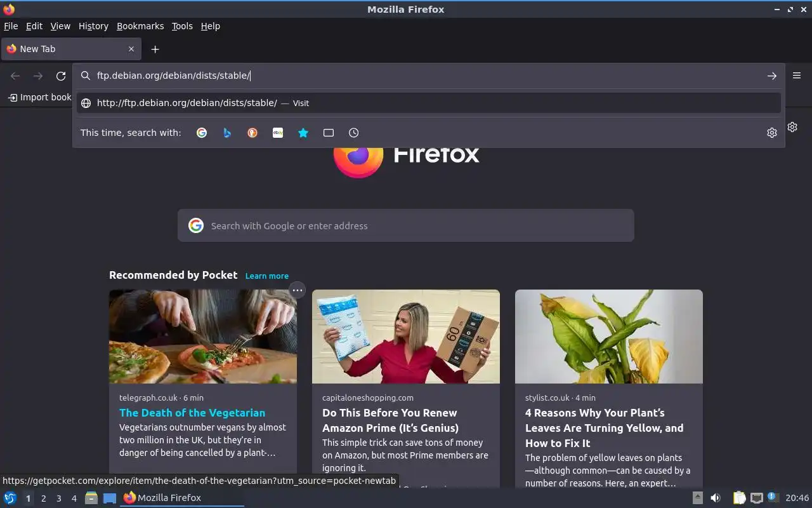The width and height of the screenshot is (812, 508).
Task: Switch to workspace 3 on the taskbar
Action: (x=58, y=498)
